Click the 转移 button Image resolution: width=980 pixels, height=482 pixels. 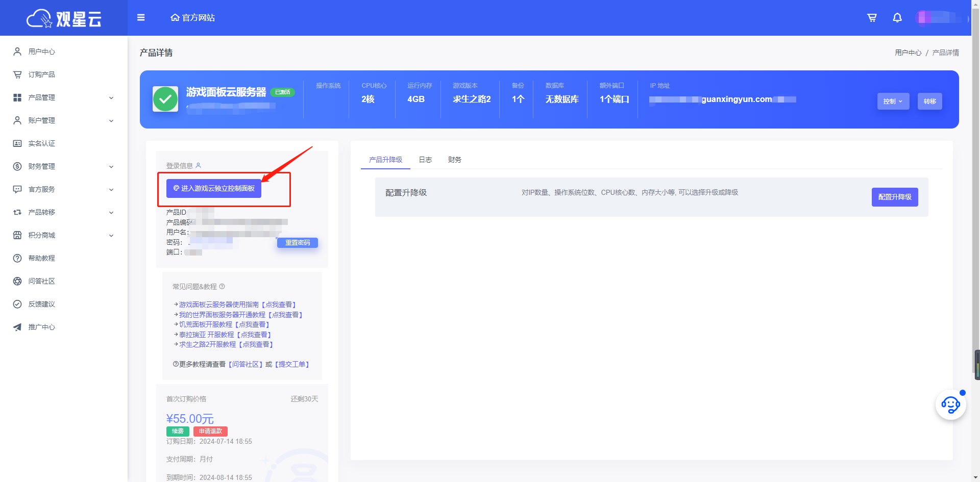pyautogui.click(x=930, y=101)
